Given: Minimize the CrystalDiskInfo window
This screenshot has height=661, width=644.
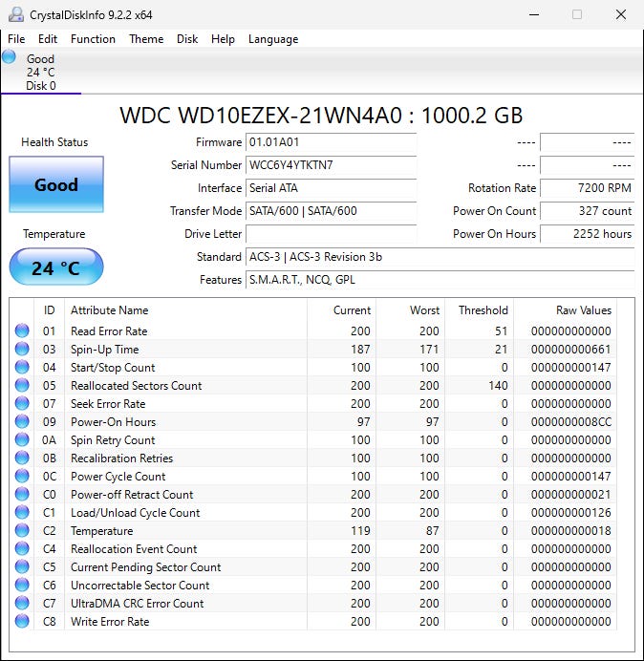Looking at the screenshot, I should [x=534, y=14].
